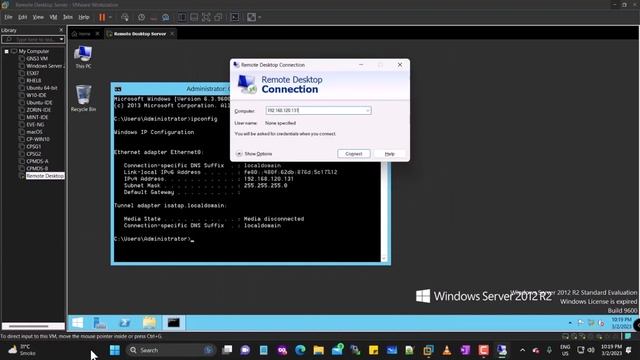This screenshot has width=640, height=360.
Task: Open Task View on the host taskbar
Action: (x=227, y=350)
